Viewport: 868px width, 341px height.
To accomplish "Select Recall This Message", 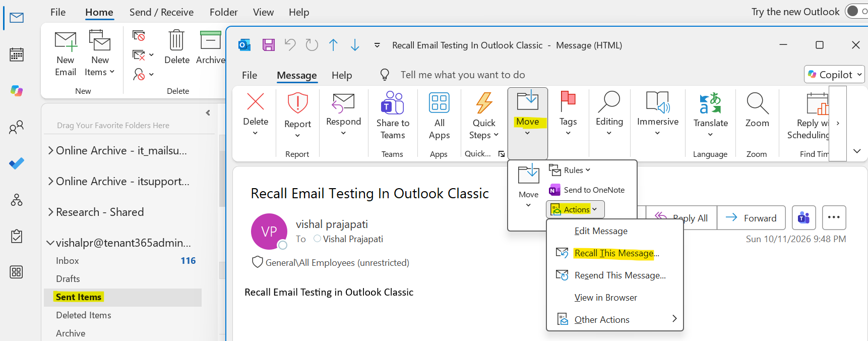I will pyautogui.click(x=615, y=253).
